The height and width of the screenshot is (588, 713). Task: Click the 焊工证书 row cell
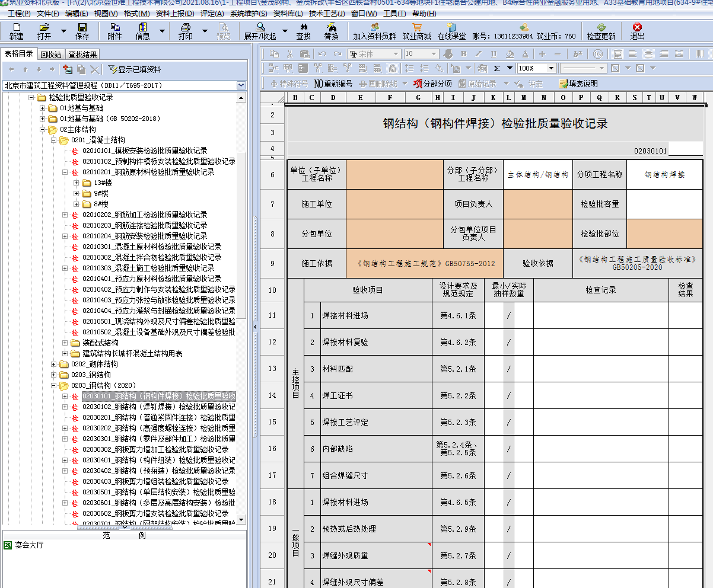click(377, 395)
